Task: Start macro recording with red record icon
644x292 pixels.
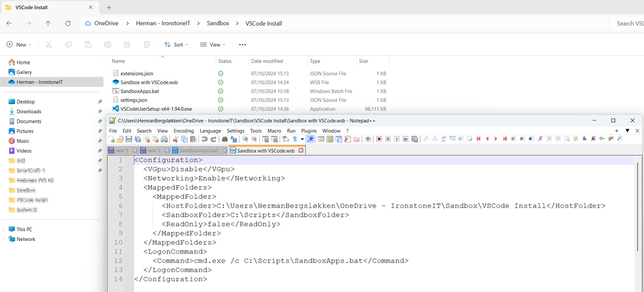Action: pos(379,139)
